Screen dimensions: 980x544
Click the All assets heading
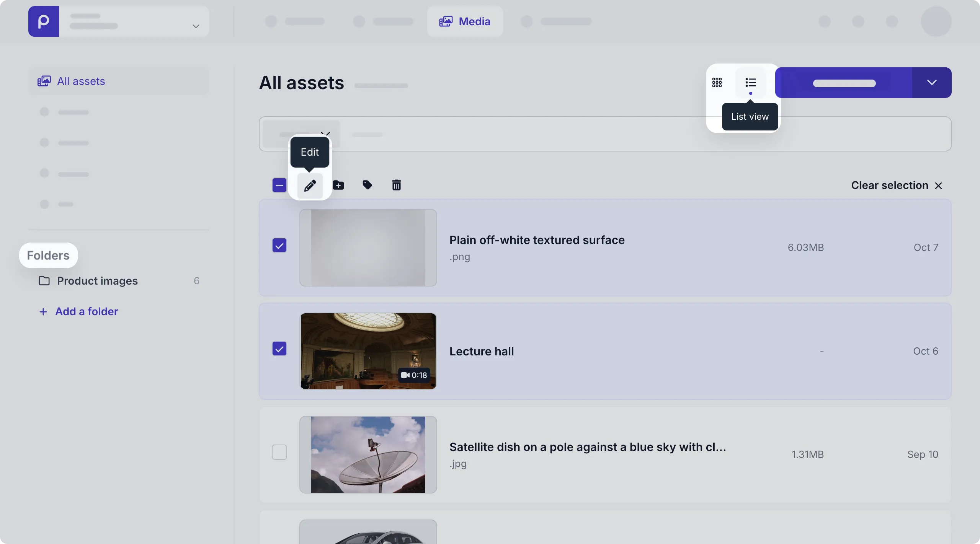click(302, 83)
